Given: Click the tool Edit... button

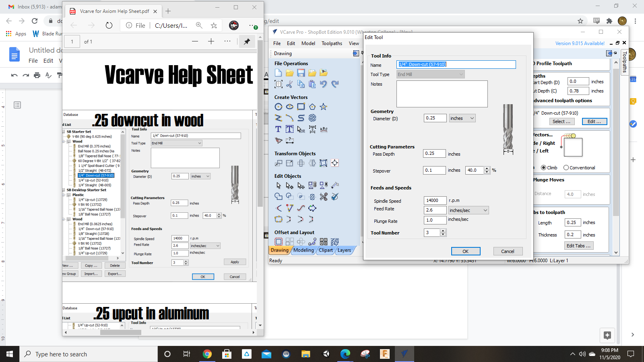Looking at the screenshot, I should [594, 121].
